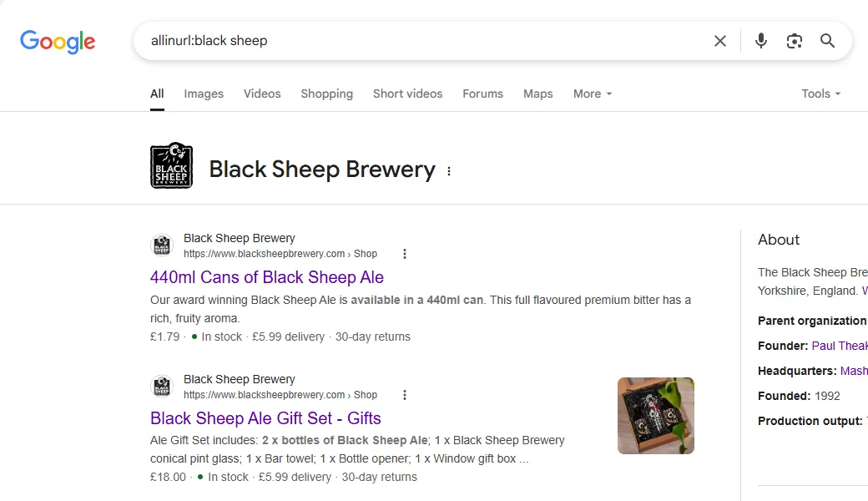
Task: Click '30-day returns' text in the £18.00 result
Action: pyautogui.click(x=379, y=477)
